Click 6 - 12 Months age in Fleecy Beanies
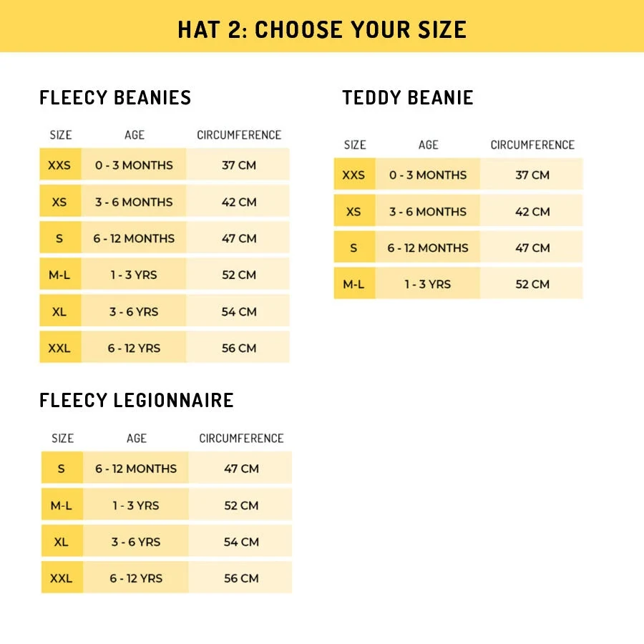The width and height of the screenshot is (644, 644). (134, 238)
